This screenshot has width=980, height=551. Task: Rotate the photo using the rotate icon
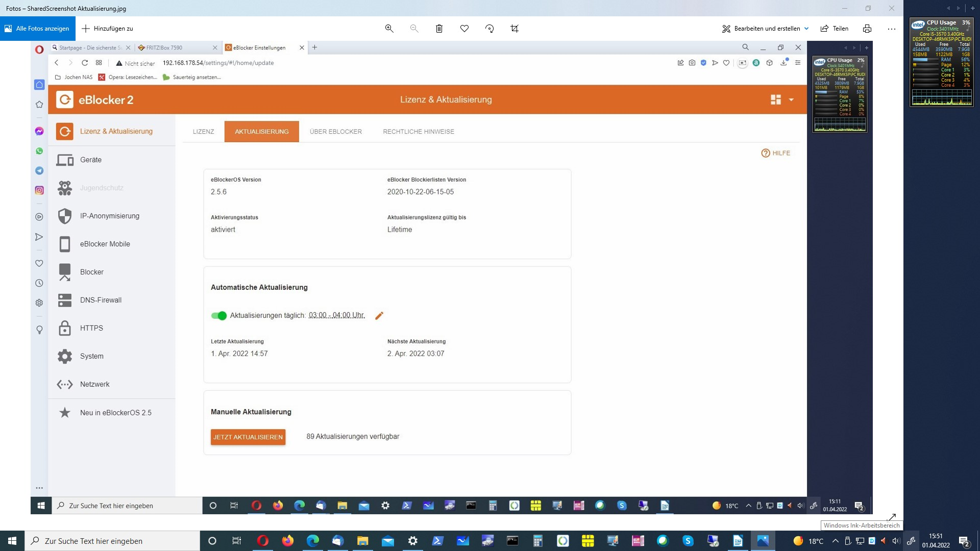pos(489,29)
